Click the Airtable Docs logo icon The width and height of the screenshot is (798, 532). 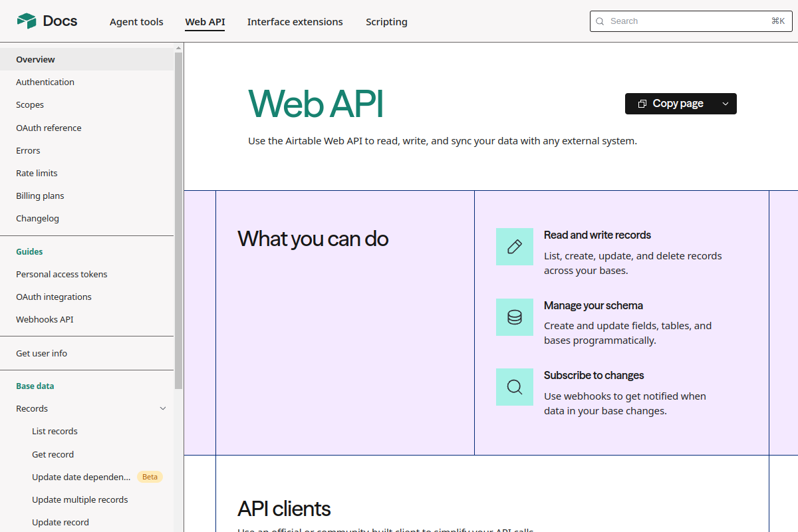[x=27, y=21]
